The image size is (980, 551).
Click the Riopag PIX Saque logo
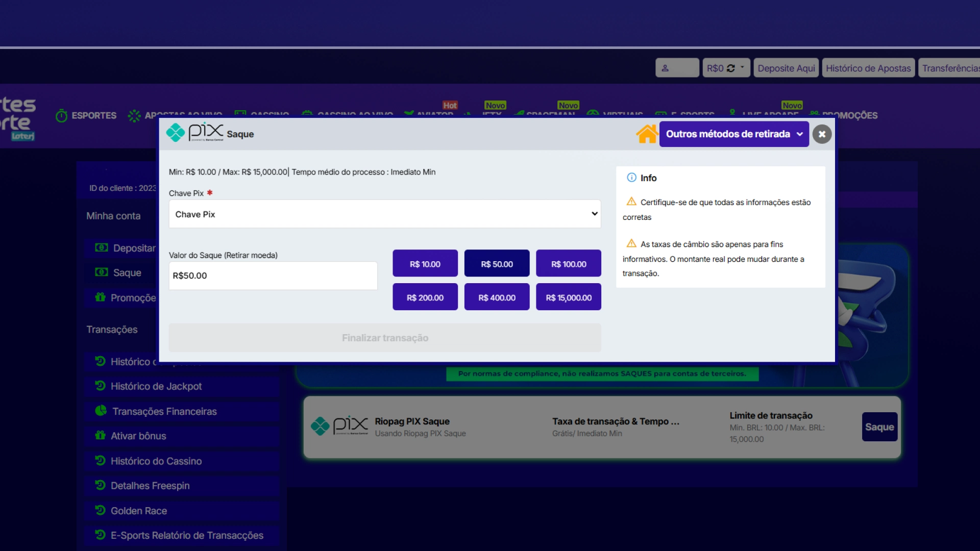[x=339, y=426]
